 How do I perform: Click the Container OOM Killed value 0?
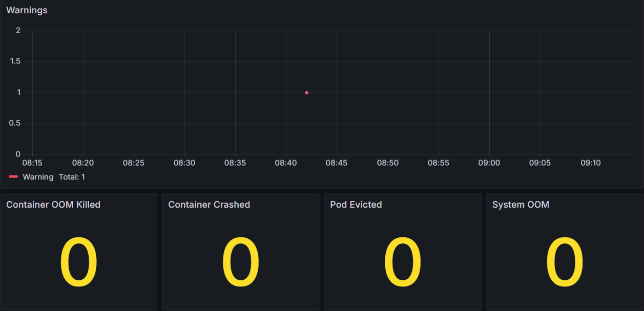tap(78, 262)
